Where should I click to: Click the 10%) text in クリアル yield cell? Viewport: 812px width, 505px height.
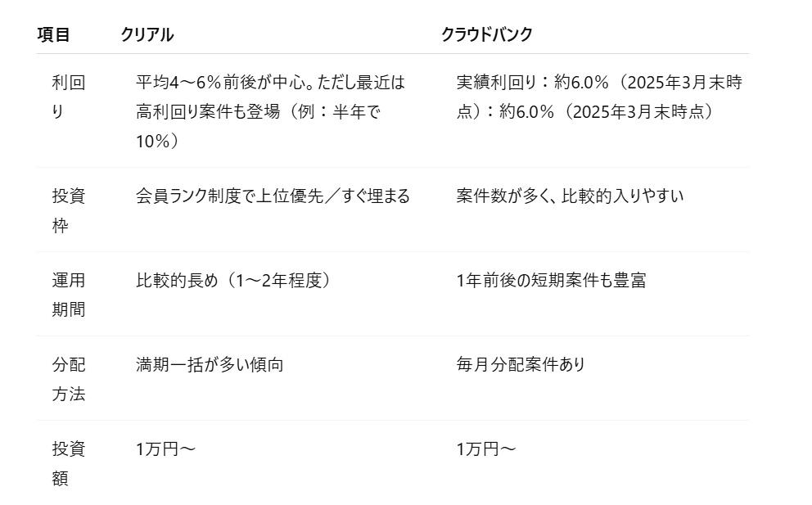coord(157,142)
